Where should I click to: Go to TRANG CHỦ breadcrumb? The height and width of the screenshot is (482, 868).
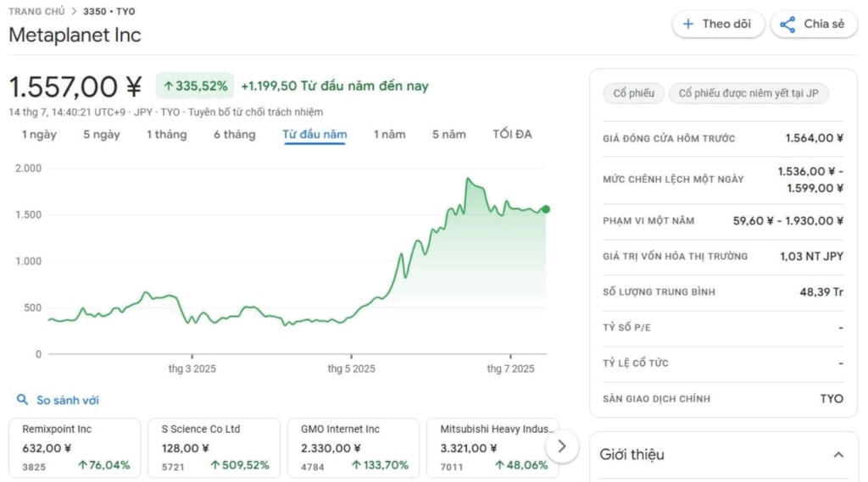(x=36, y=11)
